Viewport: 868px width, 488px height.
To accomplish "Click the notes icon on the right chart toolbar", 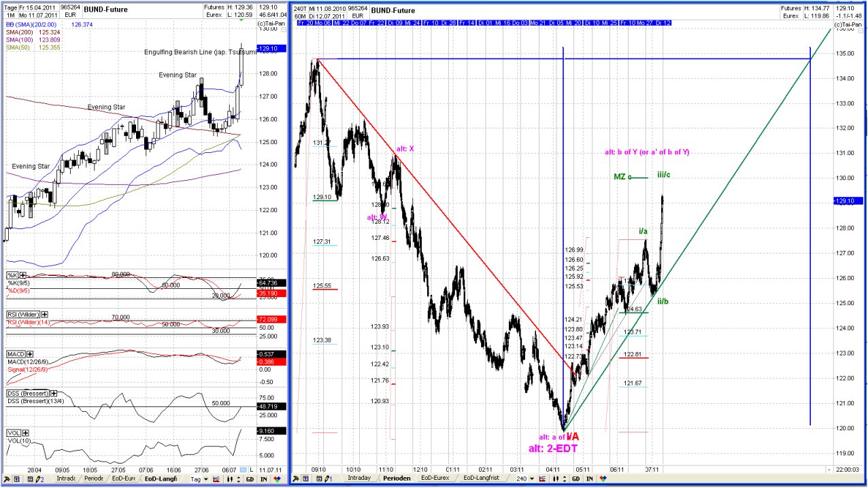I will (318, 479).
